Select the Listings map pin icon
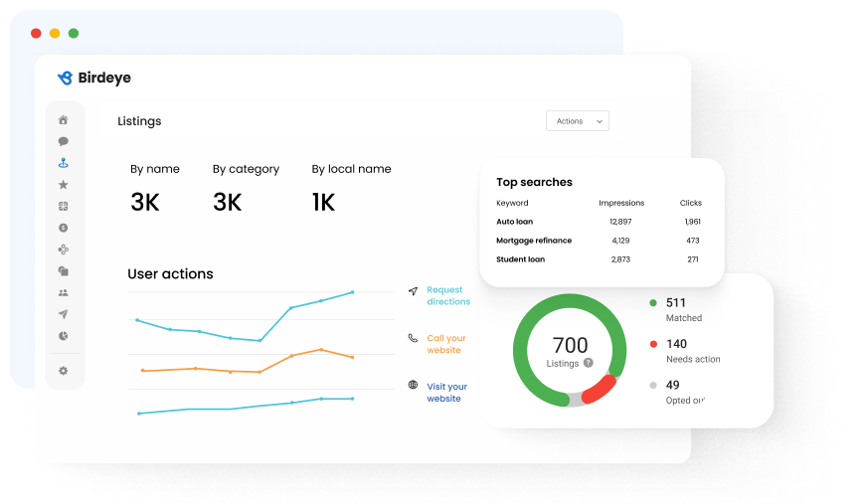Image resolution: width=867 pixels, height=504 pixels. point(63,163)
